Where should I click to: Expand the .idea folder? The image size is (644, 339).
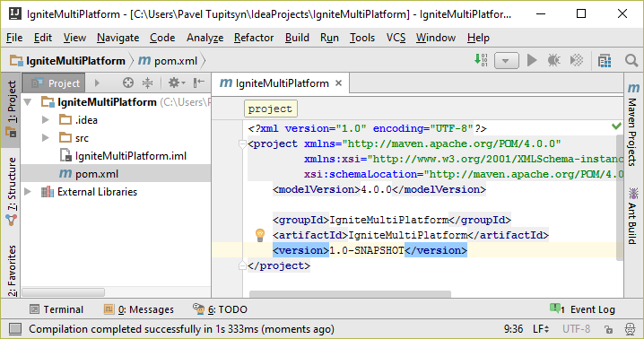pos(46,120)
